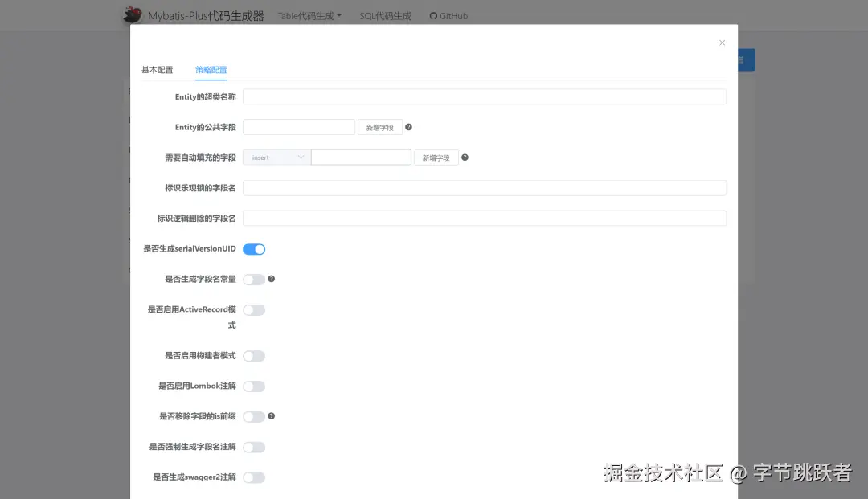The image size is (868, 499).
Task: Click 新增字段 next to the autofill field row
Action: (436, 157)
